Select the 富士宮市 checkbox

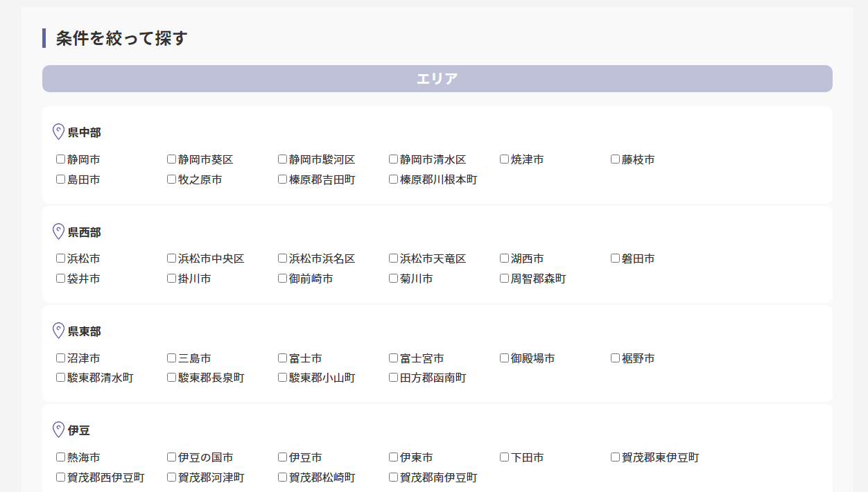point(393,358)
